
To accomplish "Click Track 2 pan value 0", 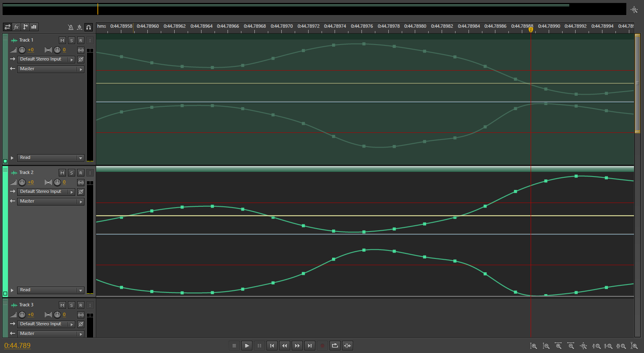I will (64, 182).
